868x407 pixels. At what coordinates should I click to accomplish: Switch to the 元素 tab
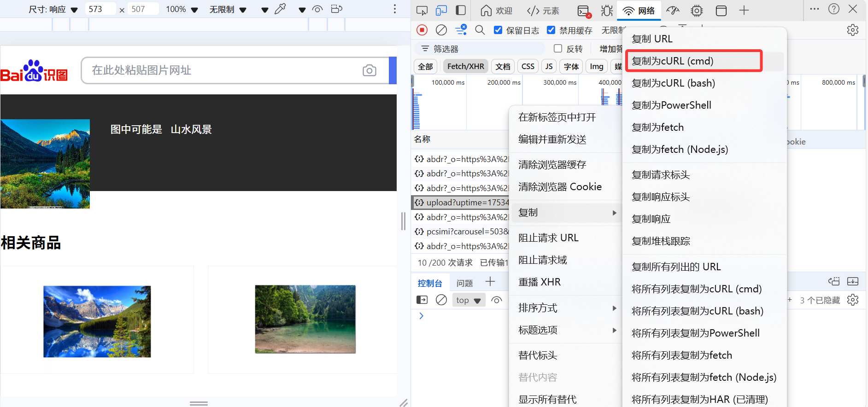pos(543,11)
